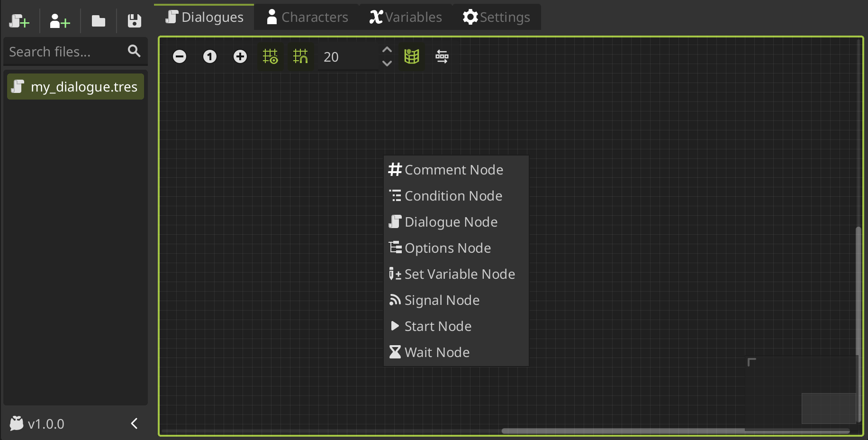Choose Set Variable Node menu entry
This screenshot has width=868, height=440.
coord(459,274)
